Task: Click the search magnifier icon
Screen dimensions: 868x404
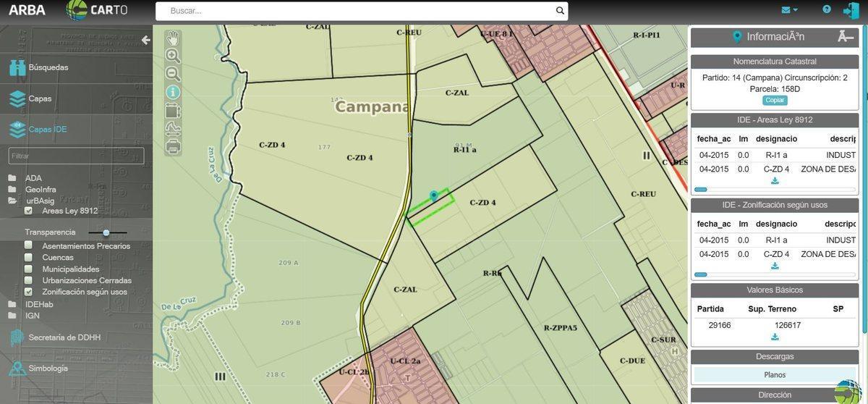Action: click(x=560, y=11)
